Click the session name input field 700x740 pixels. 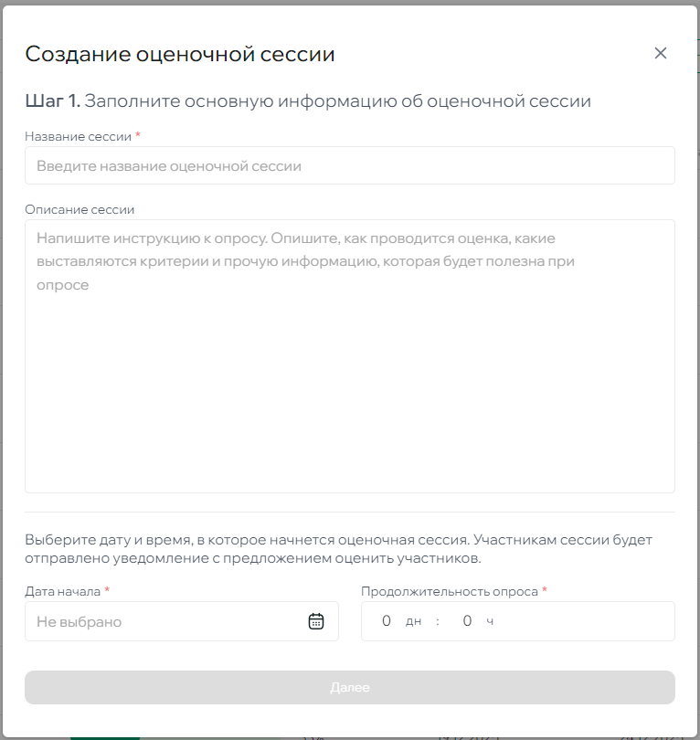[x=349, y=166]
